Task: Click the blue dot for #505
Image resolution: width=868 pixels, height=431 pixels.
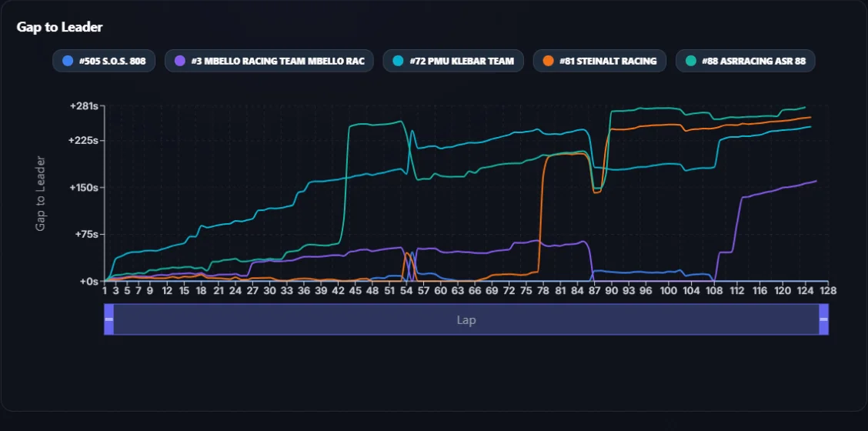Action: pos(68,61)
